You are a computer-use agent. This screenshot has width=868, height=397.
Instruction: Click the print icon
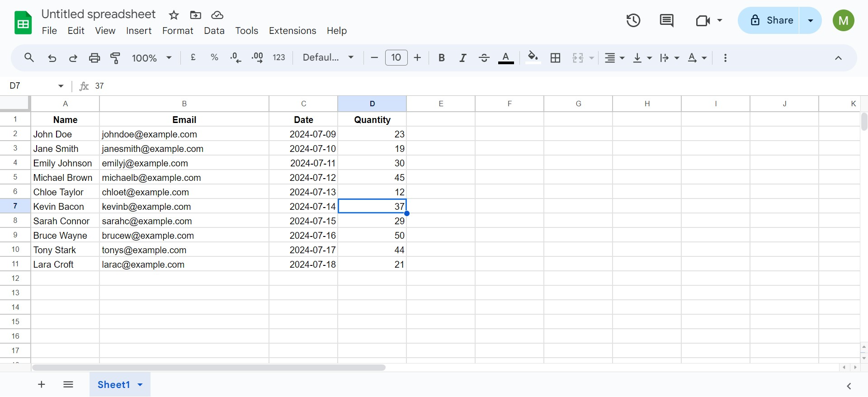click(94, 58)
